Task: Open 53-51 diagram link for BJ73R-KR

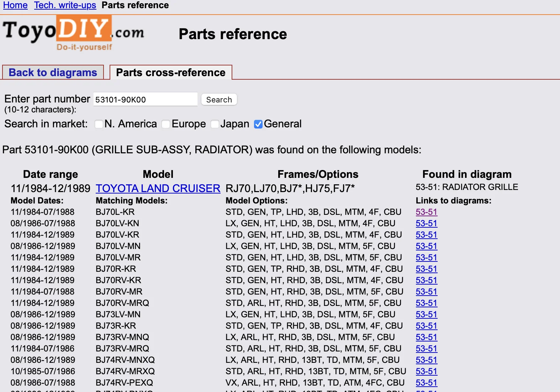Action: (427, 326)
